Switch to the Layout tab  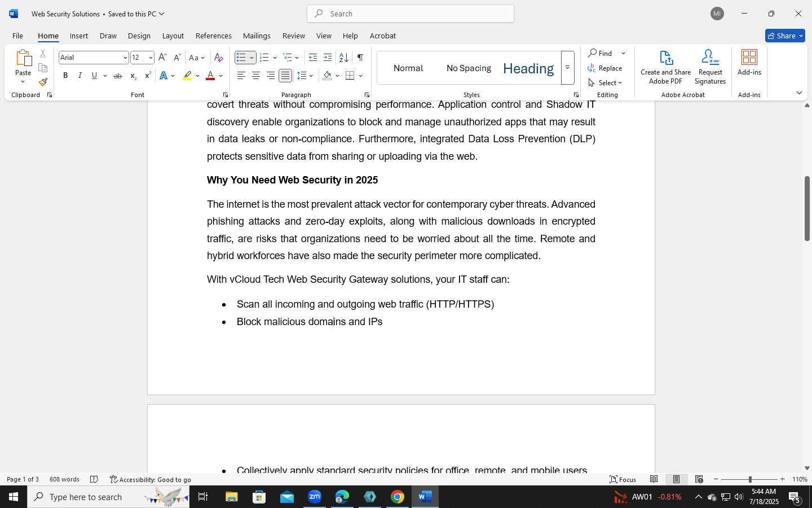(x=173, y=36)
